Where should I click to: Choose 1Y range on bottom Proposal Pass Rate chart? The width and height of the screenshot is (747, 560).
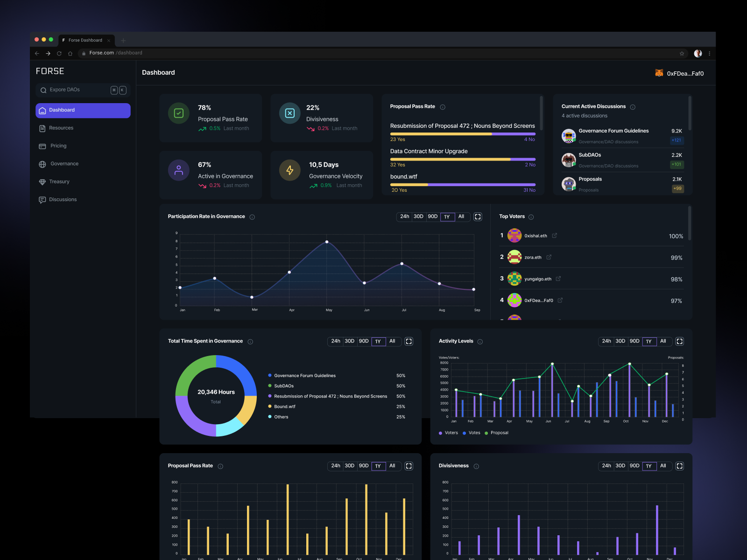[378, 466]
